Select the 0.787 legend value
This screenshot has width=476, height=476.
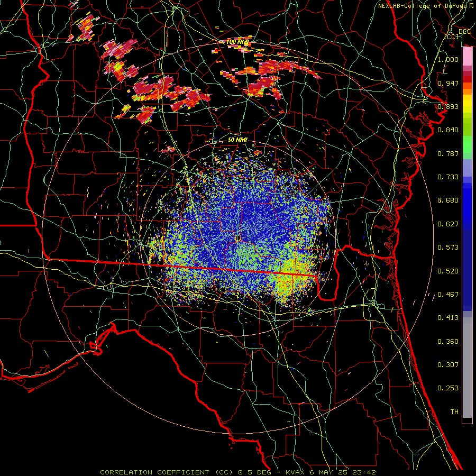448,153
